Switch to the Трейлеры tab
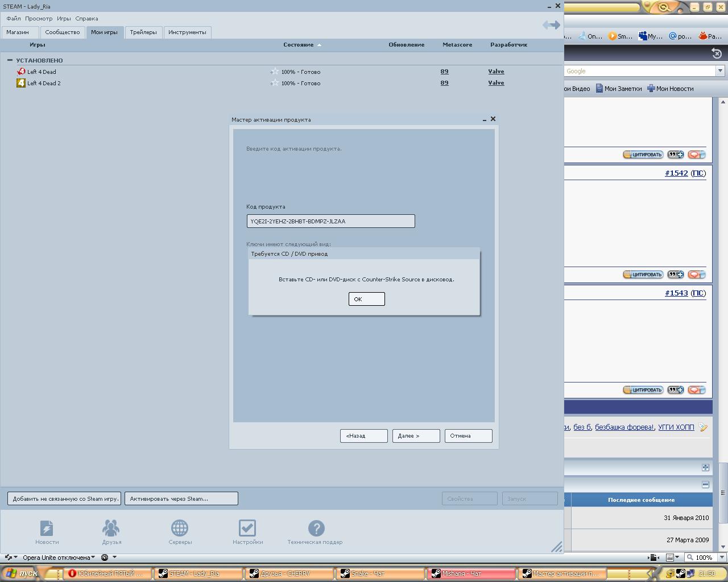 (143, 32)
